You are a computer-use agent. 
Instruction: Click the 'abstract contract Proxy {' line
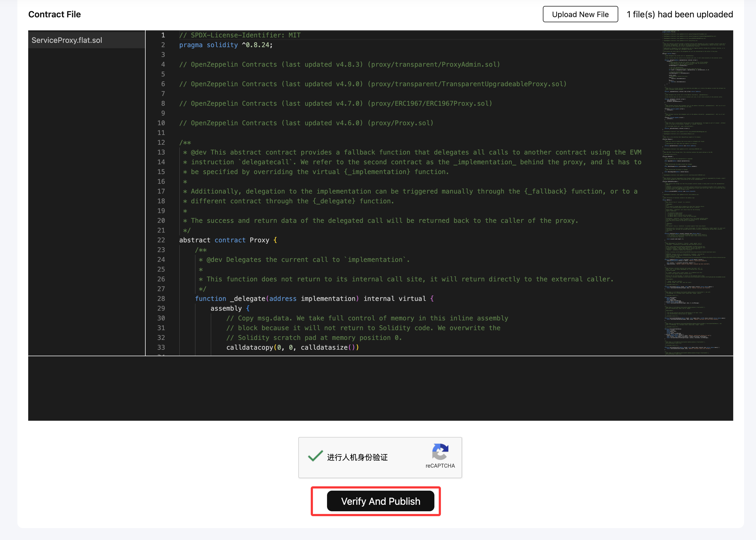[x=228, y=240]
